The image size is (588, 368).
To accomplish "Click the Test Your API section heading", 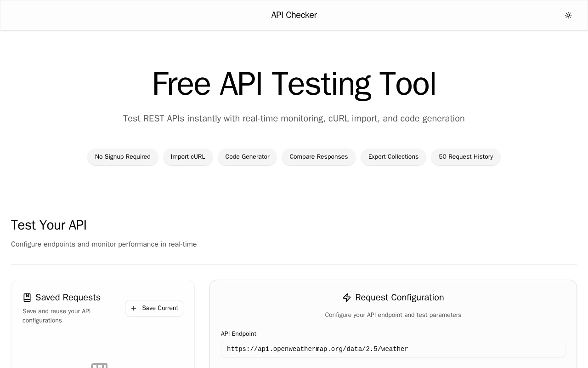I will 49,225.
